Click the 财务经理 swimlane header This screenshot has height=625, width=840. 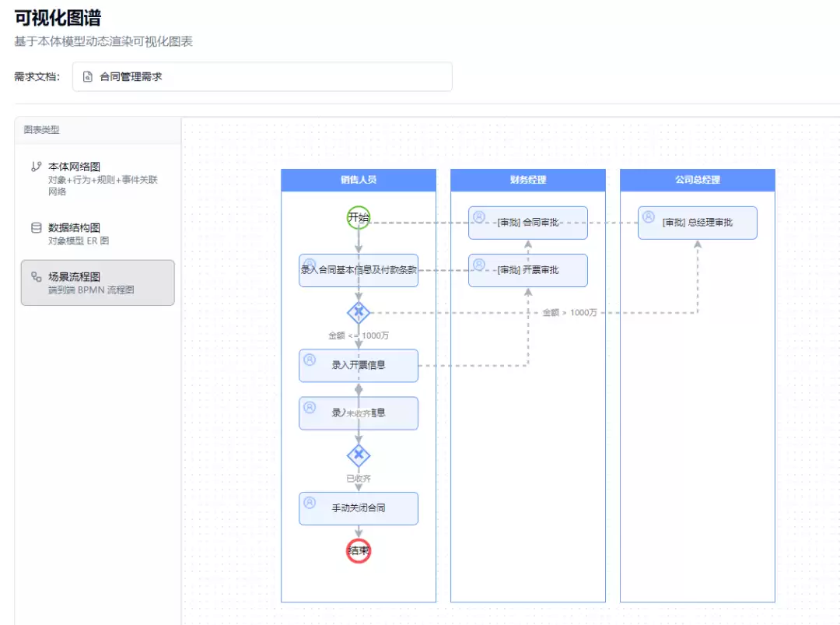(x=527, y=180)
